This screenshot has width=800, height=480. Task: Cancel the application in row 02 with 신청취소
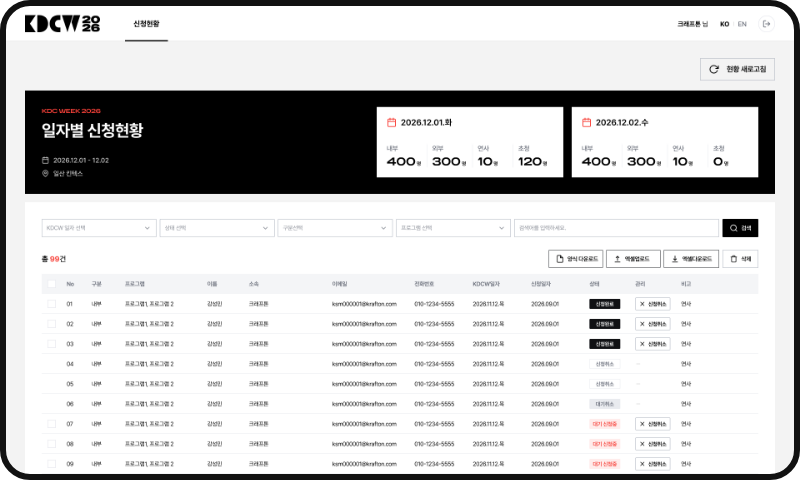coord(653,324)
